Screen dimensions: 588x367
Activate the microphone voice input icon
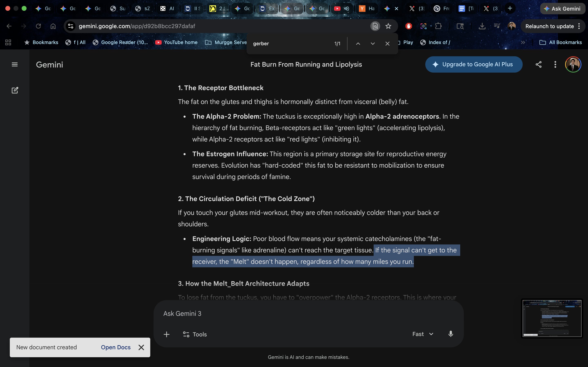pyautogui.click(x=450, y=334)
